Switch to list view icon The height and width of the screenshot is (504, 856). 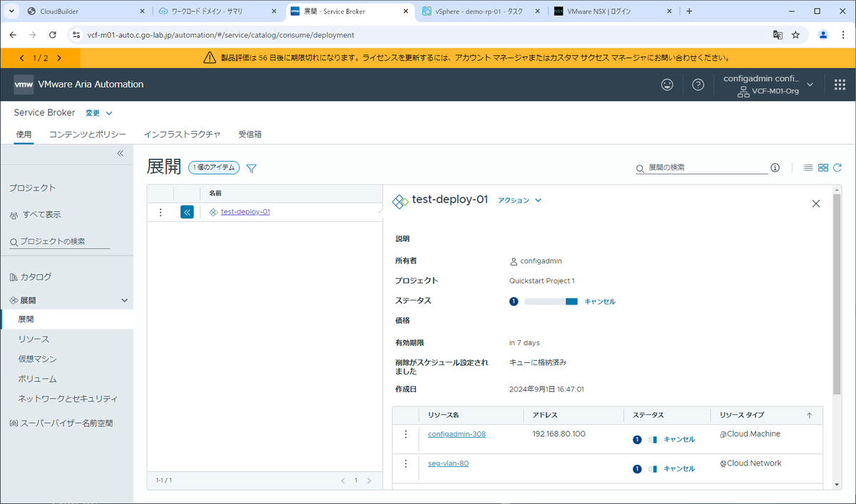pyautogui.click(x=808, y=168)
